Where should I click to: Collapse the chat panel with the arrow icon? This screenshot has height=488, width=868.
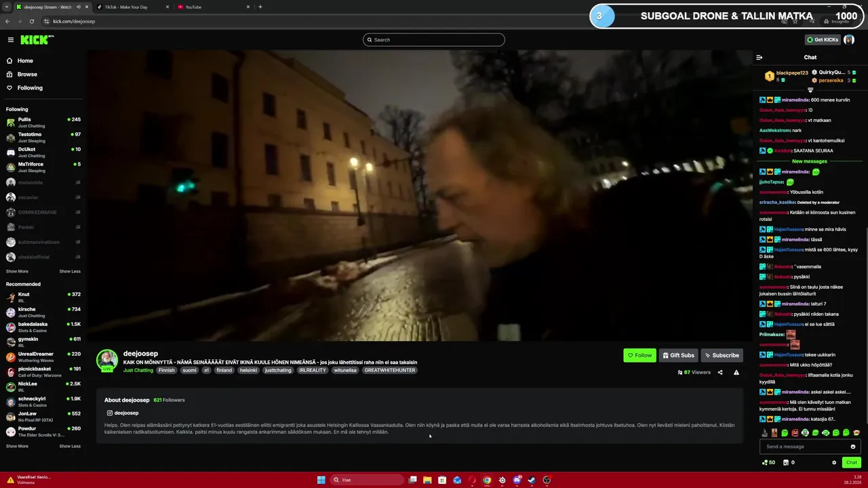point(759,58)
